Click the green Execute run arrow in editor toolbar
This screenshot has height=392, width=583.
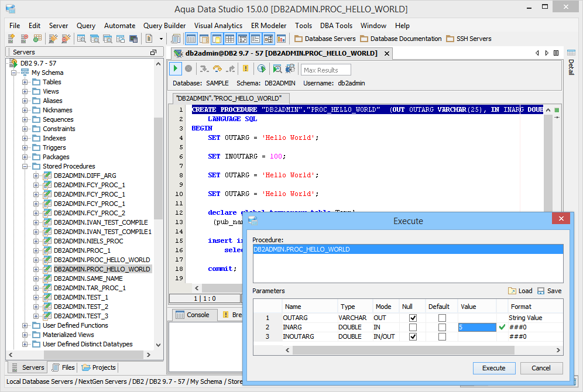tap(176, 69)
